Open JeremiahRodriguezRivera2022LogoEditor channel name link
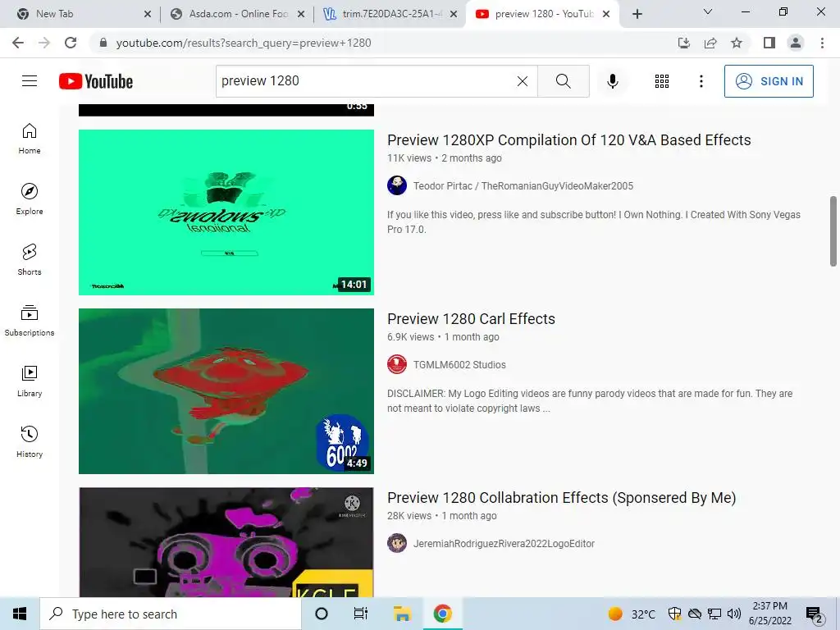840x630 pixels. coord(504,544)
